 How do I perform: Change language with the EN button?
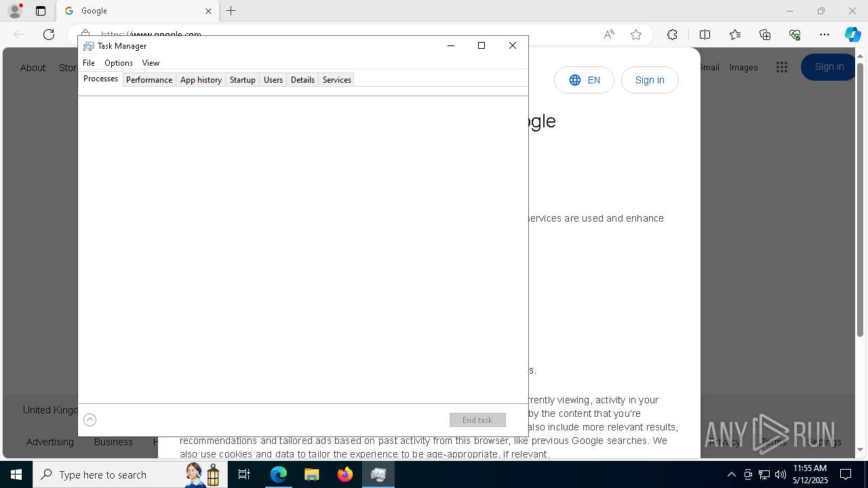[584, 80]
